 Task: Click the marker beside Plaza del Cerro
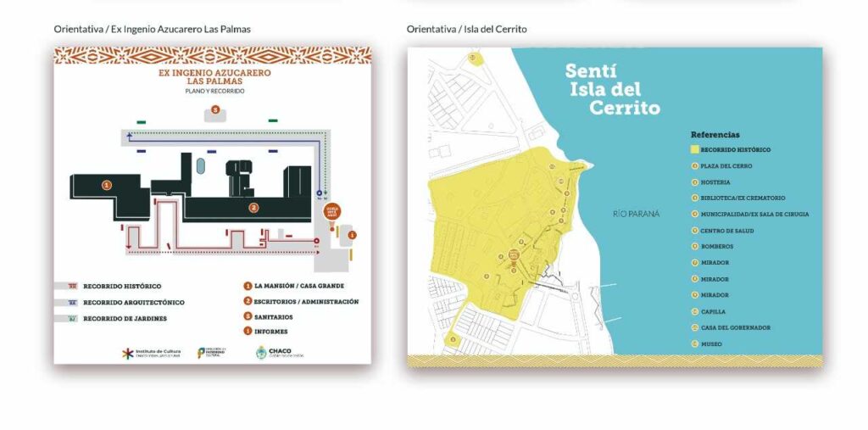(695, 165)
